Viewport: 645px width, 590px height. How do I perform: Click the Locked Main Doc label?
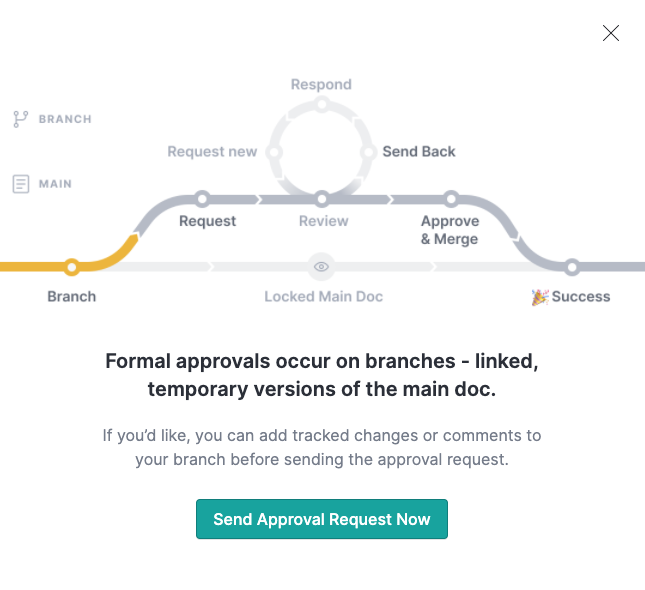coord(324,297)
